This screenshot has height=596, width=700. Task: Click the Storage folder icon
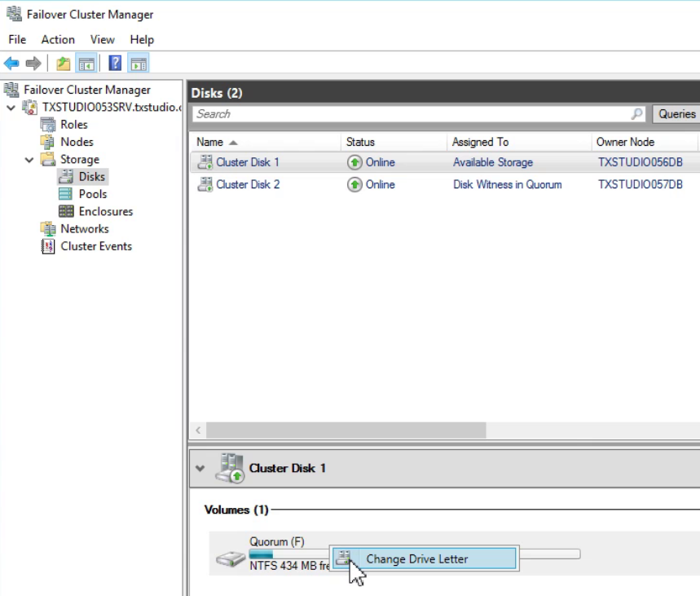click(48, 159)
